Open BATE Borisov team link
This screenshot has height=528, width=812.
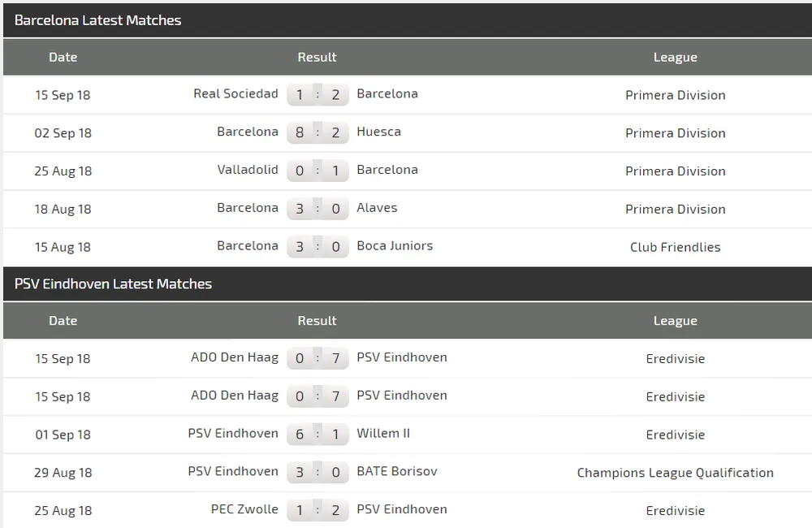click(x=397, y=472)
